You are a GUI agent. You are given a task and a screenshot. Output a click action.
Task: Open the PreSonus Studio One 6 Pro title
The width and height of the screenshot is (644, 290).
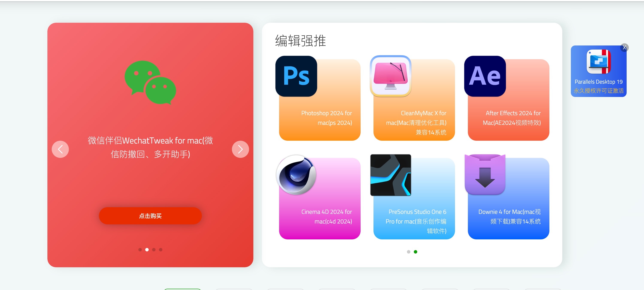pyautogui.click(x=416, y=221)
